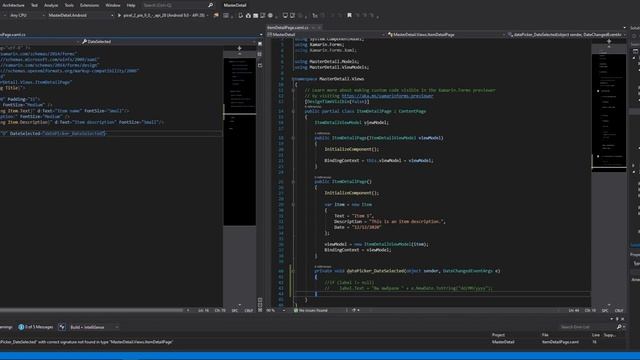This screenshot has height=360, width=640.
Task: Open the aka.ms/xamarinforms-previewer link in comment
Action: click(387, 96)
